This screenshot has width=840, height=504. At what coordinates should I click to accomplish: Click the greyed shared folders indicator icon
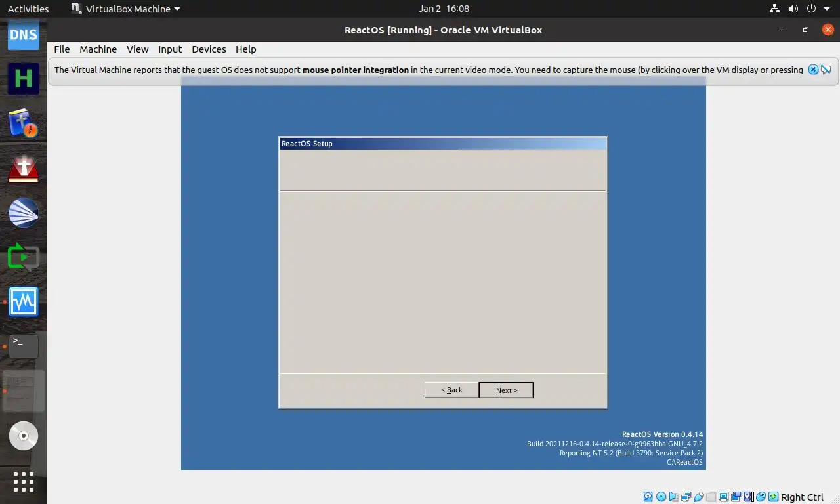point(711,497)
